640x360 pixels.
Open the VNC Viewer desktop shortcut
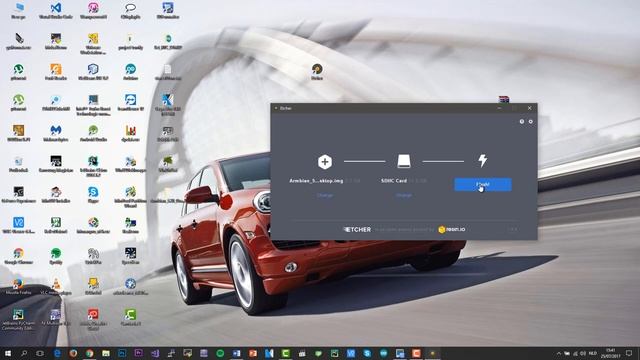click(x=18, y=225)
